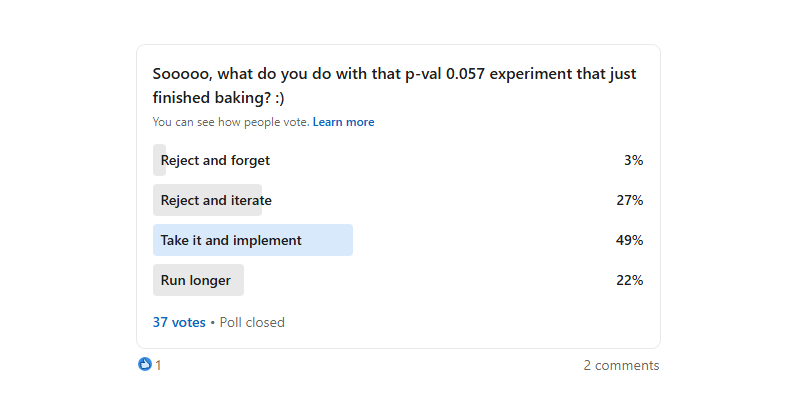The width and height of the screenshot is (800, 416).
Task: Click the small gray 3% result bar
Action: [157, 160]
